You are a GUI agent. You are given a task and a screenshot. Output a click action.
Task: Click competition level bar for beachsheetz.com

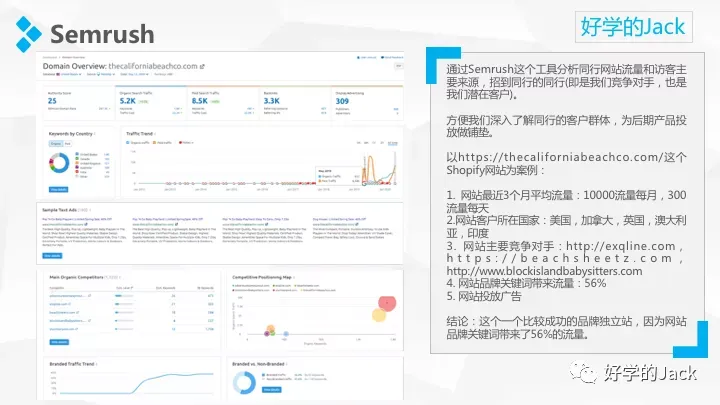pos(124,312)
